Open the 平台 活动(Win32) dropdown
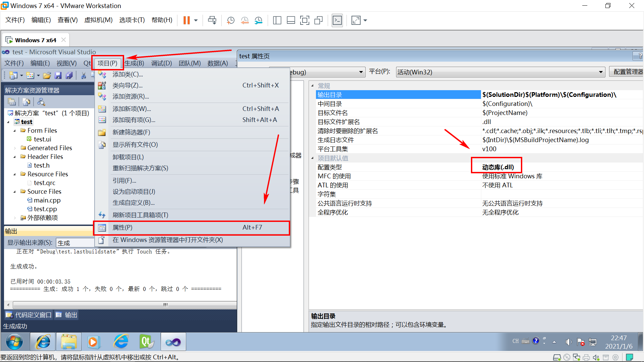644x362 pixels. pyautogui.click(x=601, y=72)
